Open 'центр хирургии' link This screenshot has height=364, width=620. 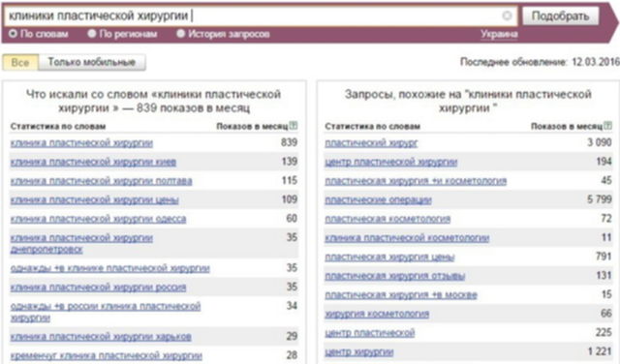[359, 351]
